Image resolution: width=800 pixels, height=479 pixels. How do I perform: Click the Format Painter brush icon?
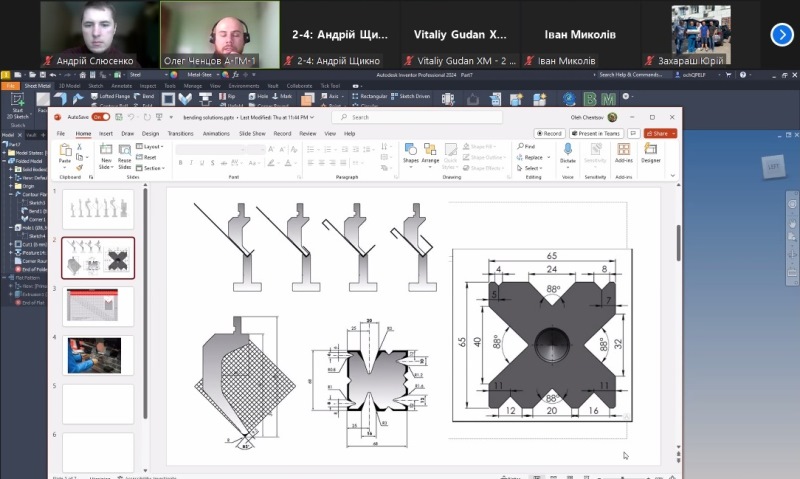click(80, 167)
